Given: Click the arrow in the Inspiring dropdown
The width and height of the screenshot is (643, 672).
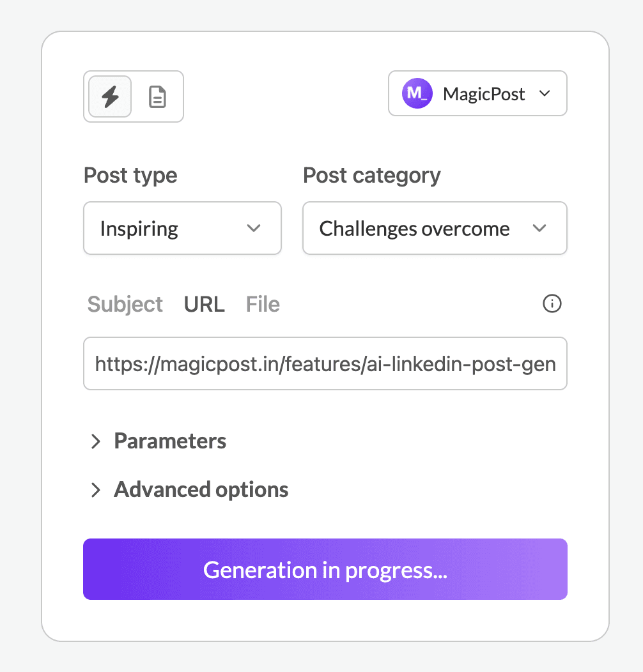Looking at the screenshot, I should pos(254,228).
